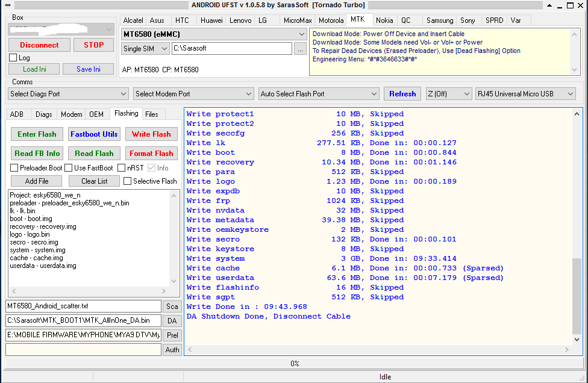588x383 pixels.
Task: Click the log pane vertical scrollbar thumb
Action: (577, 295)
